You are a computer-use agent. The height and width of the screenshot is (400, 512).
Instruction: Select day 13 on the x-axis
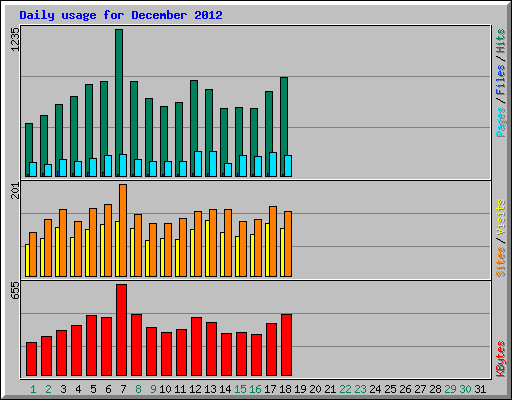tap(210, 389)
